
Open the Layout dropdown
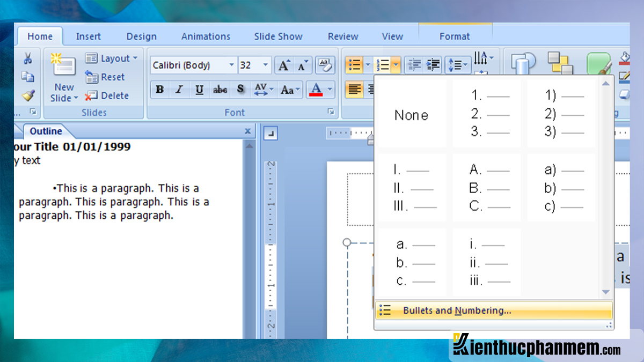click(111, 58)
